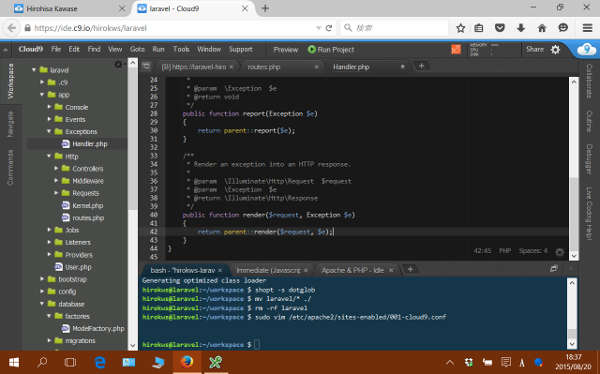The image size is (600, 374).
Task: Open Firefox downloads arrow icon
Action: coord(521,28)
